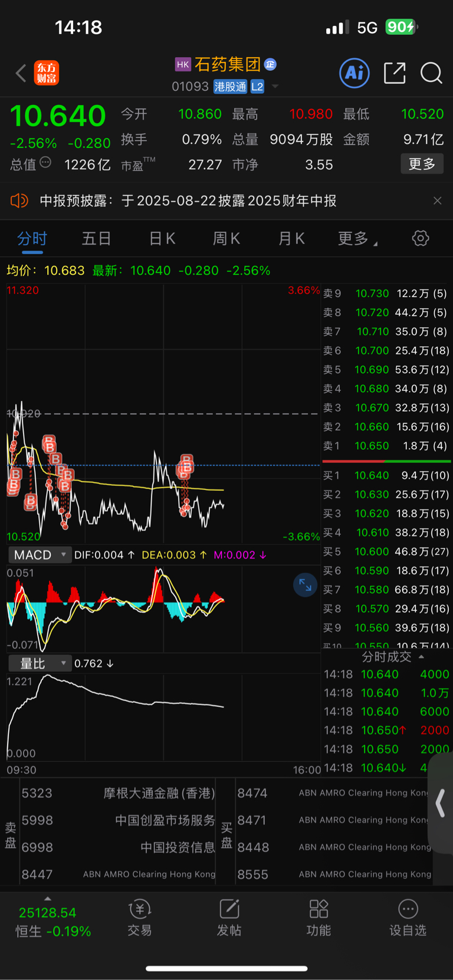This screenshot has height=980, width=453.
Task: Expand the 更多 chart period dropdown
Action: (357, 239)
